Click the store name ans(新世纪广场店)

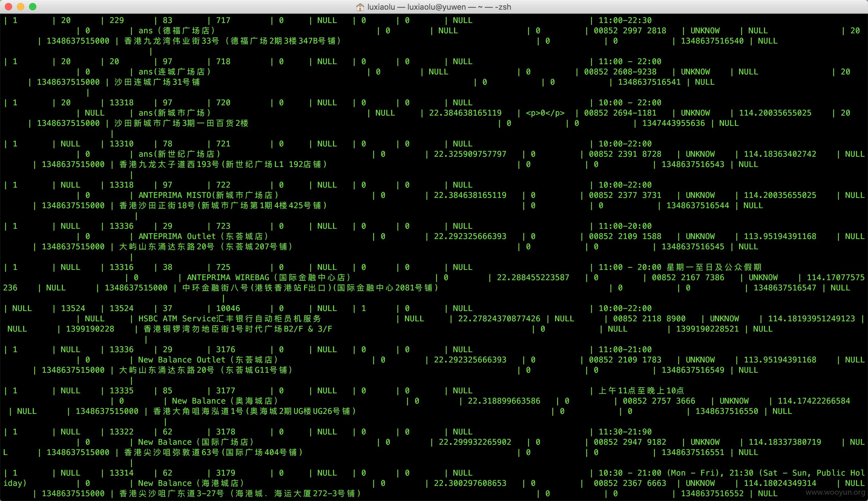[x=179, y=154]
